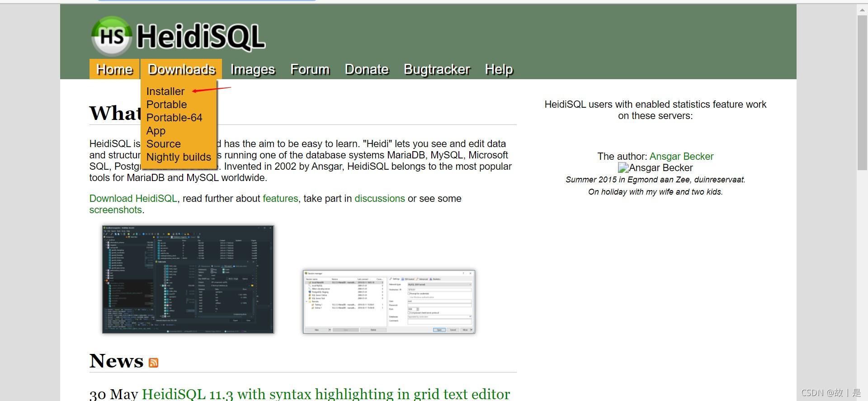Viewport: 868px width, 401px height.
Task: Click the HeidiSQL logo icon
Action: [x=112, y=36]
